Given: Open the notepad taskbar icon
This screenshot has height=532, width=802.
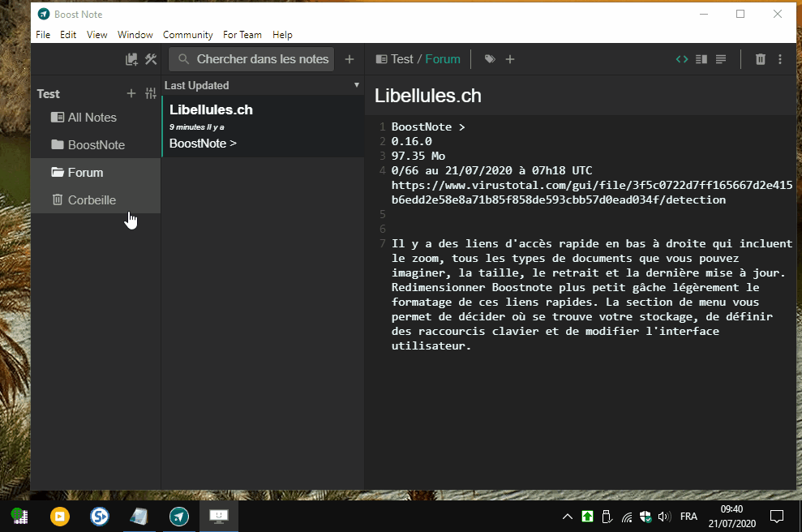Looking at the screenshot, I should (x=139, y=516).
